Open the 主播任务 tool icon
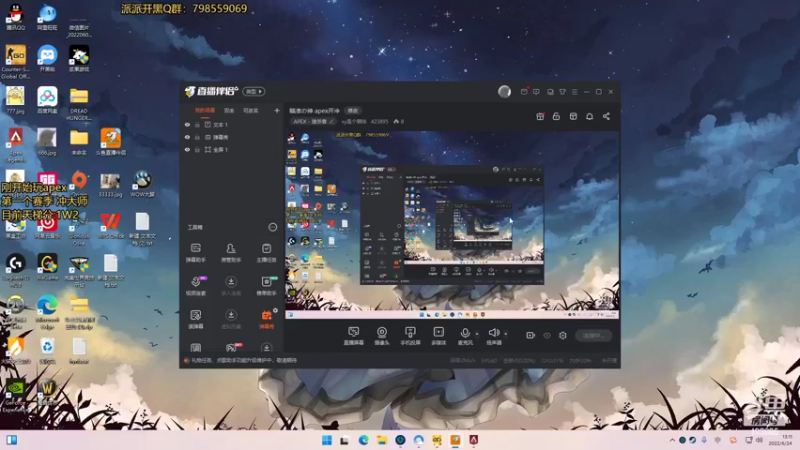 click(266, 252)
